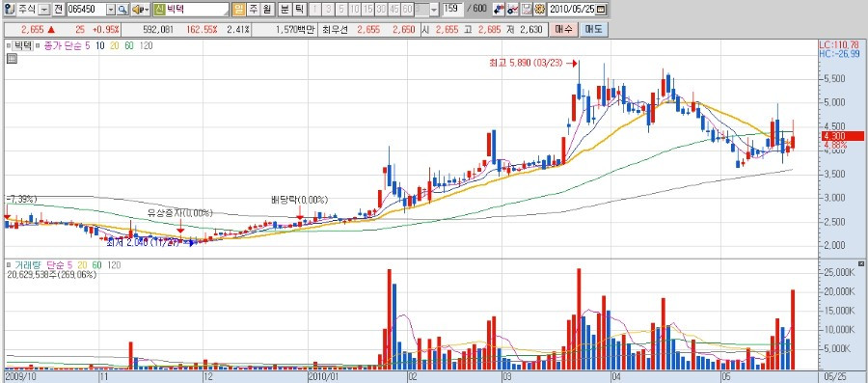868x383 pixels.
Task: Open stock search magnifier icon
Action: (122, 10)
